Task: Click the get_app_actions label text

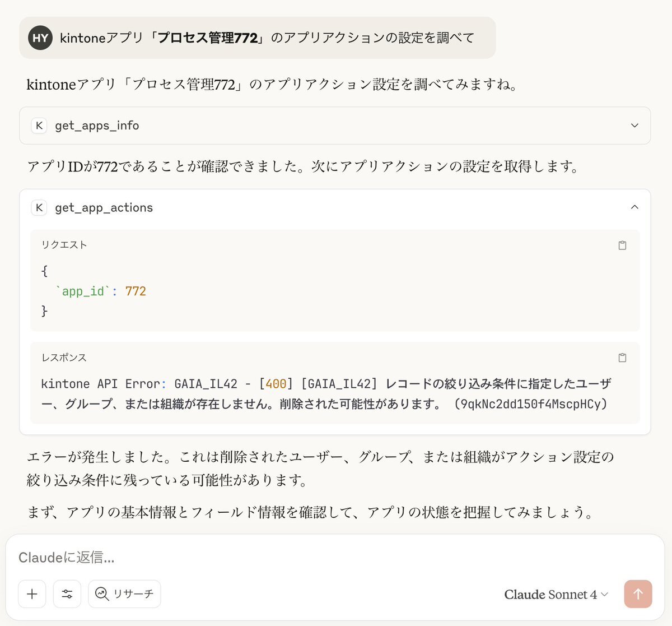Action: click(104, 207)
